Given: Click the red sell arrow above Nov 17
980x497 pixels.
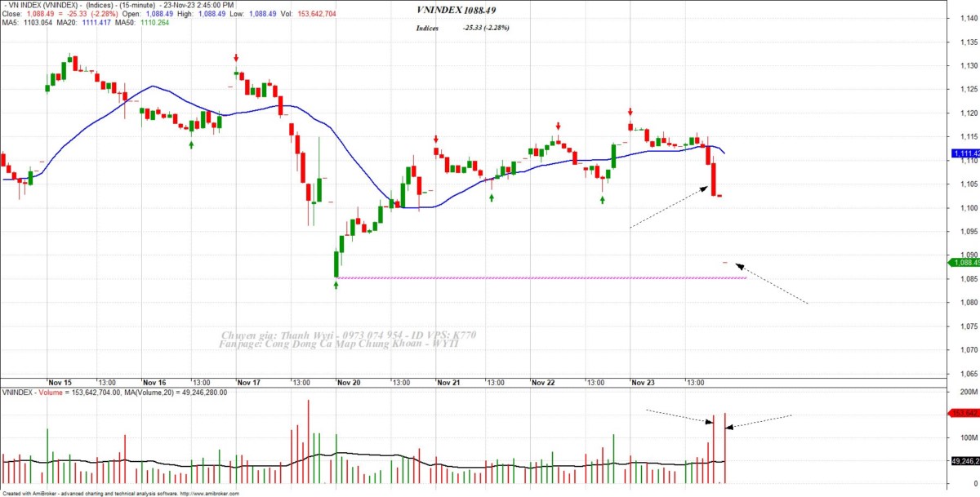Looking at the screenshot, I should [236, 57].
